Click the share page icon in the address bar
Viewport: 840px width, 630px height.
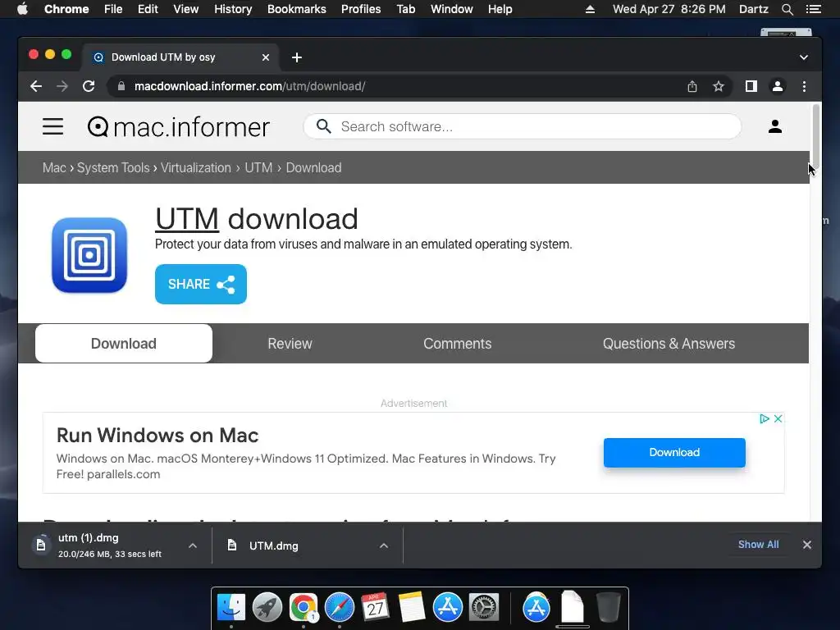tap(692, 86)
